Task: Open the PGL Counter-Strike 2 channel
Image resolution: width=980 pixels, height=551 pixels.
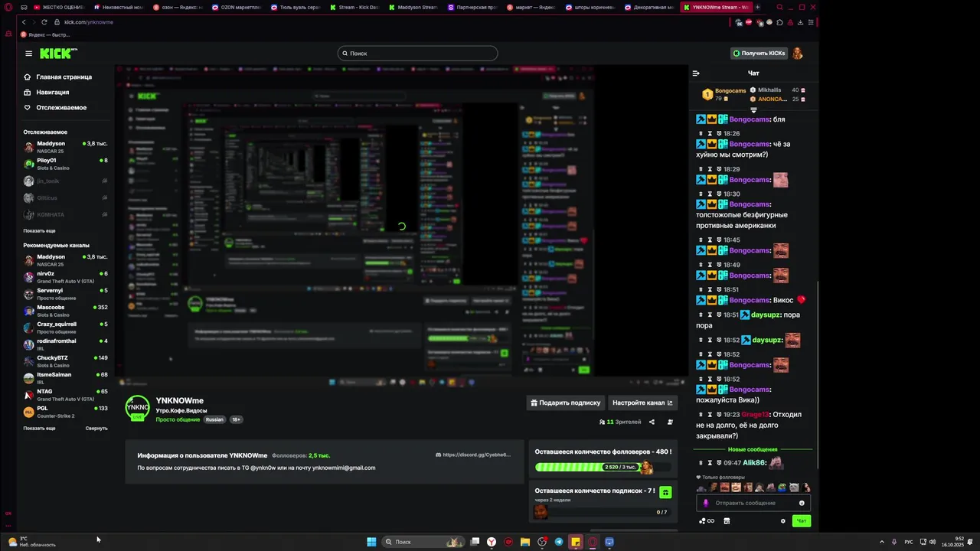Action: 66,412
